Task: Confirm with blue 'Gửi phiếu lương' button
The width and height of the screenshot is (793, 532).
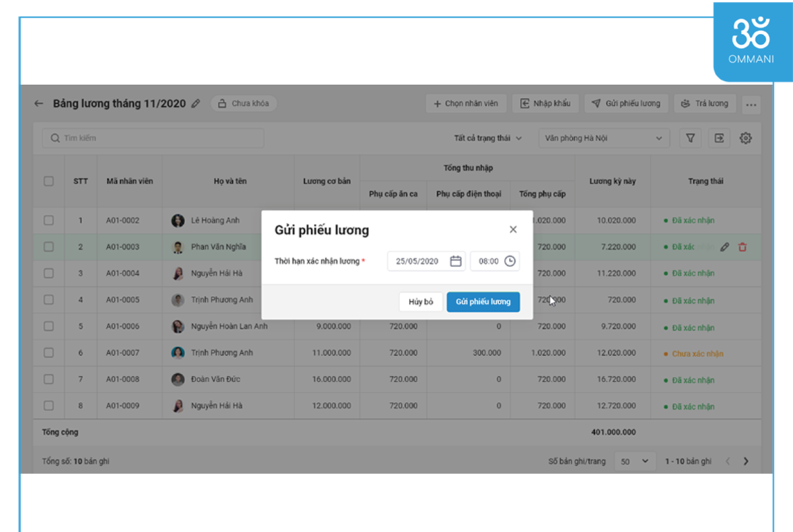Action: coord(483,302)
